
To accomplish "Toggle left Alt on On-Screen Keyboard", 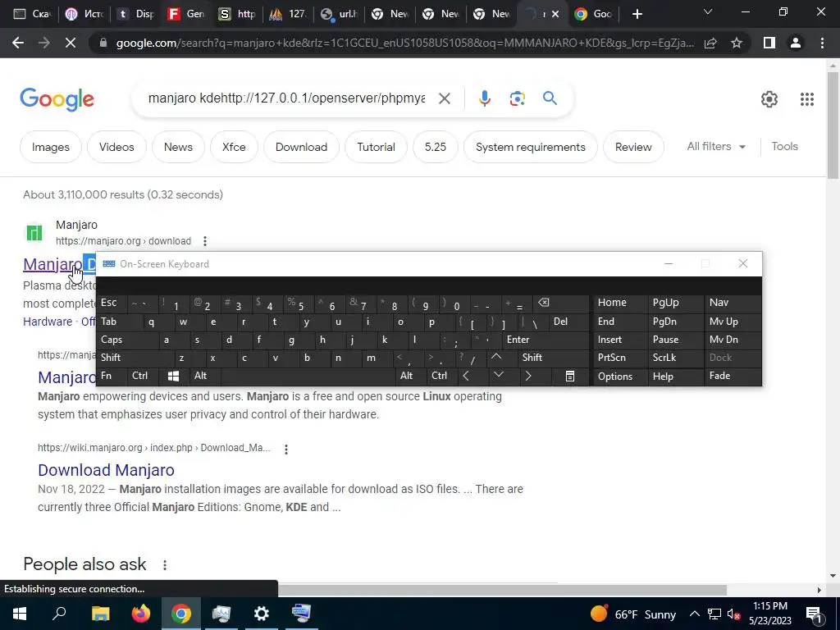I will tap(205, 376).
